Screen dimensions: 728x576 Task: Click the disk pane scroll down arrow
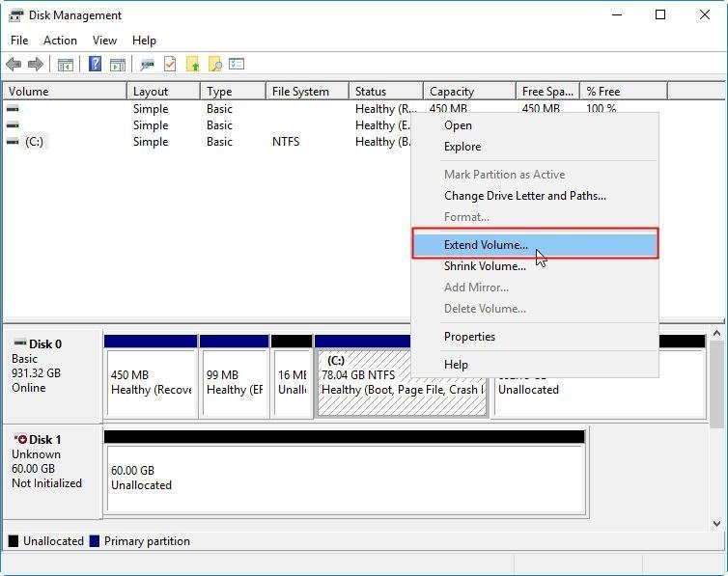click(x=716, y=524)
